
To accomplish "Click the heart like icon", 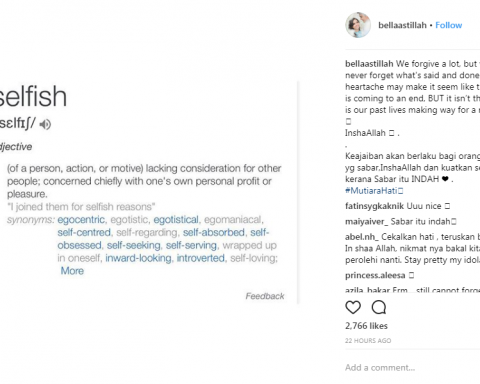I will coord(353,307).
